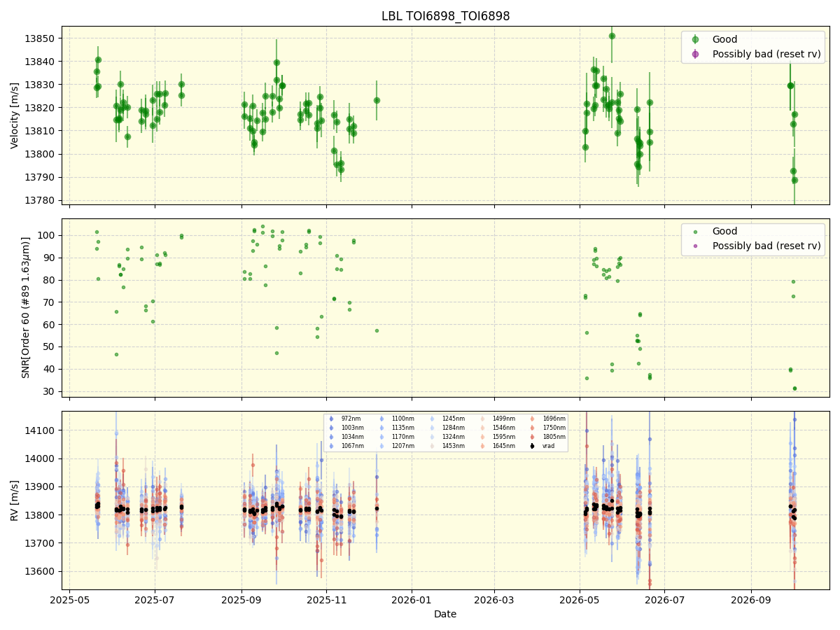Click the 2025-11 date tick label

326,599
